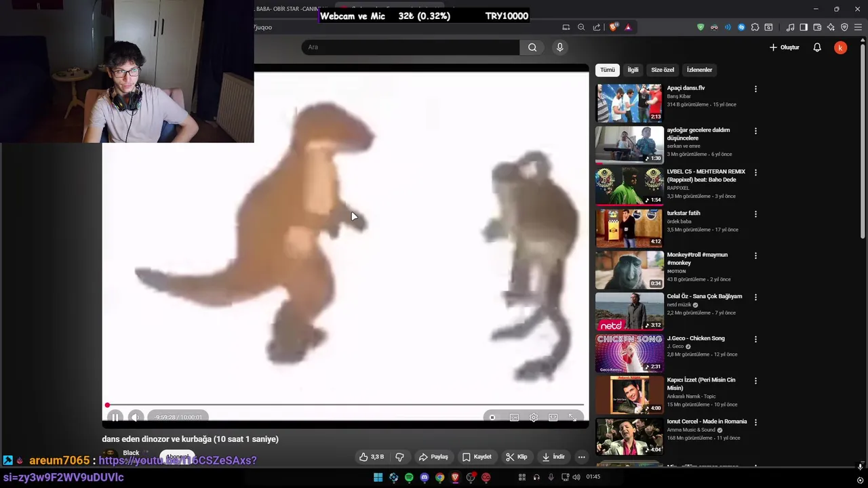868x488 pixels.
Task: Click the Oluştur create button
Action: [x=785, y=47]
